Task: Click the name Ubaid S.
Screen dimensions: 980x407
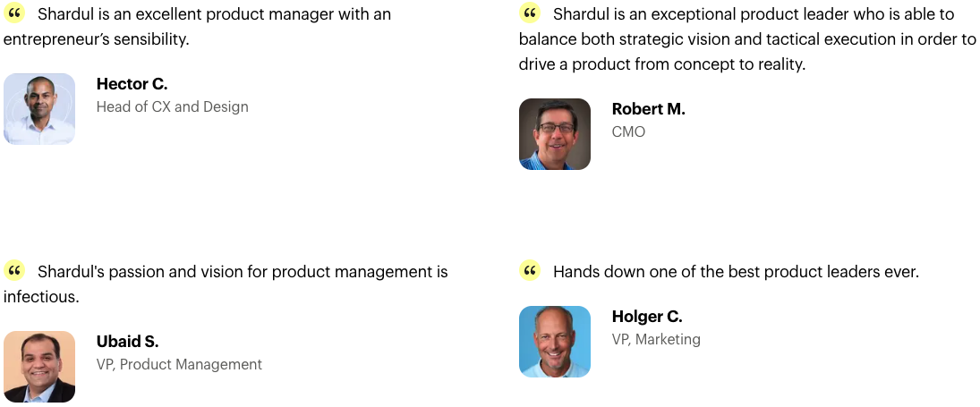Action: (127, 342)
